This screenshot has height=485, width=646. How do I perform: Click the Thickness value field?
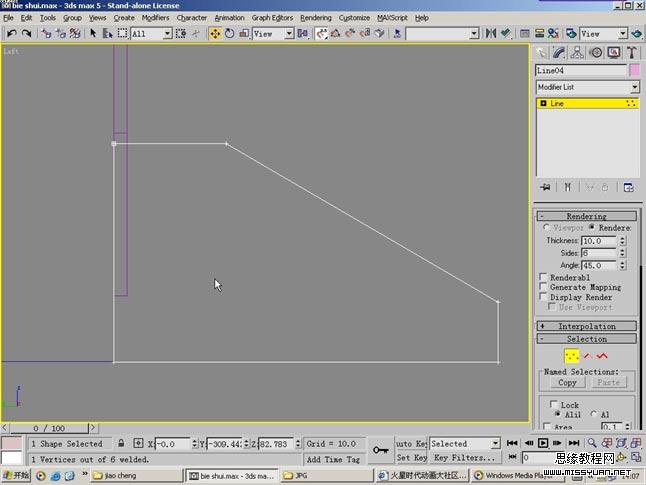click(x=599, y=241)
